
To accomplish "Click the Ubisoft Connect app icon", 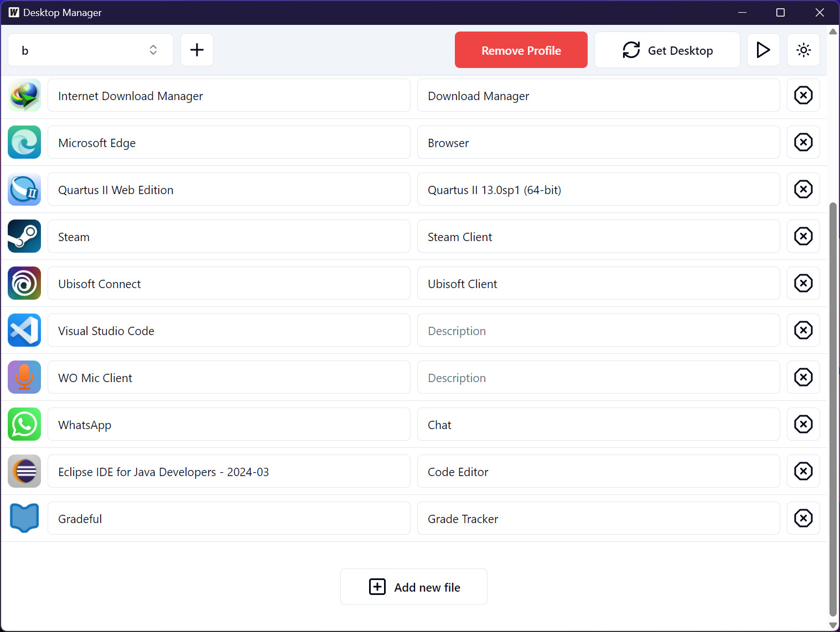I will [x=24, y=283].
